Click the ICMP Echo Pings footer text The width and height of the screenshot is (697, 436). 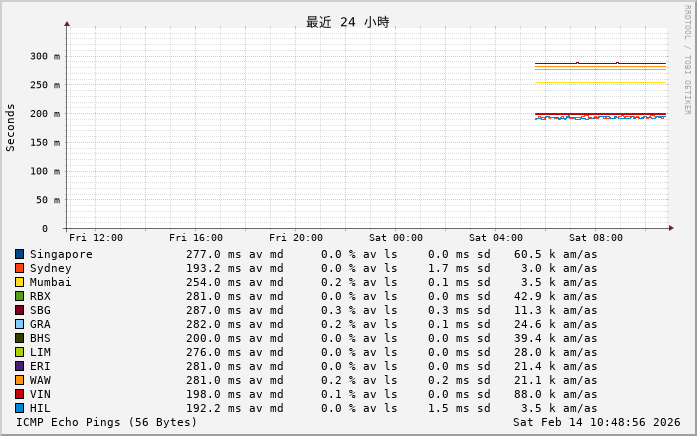(x=107, y=422)
